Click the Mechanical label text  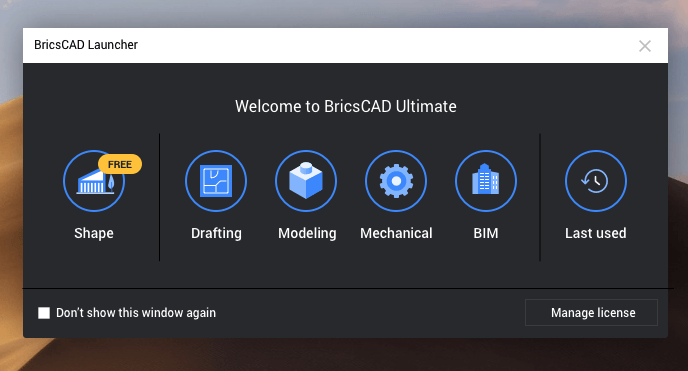click(396, 233)
